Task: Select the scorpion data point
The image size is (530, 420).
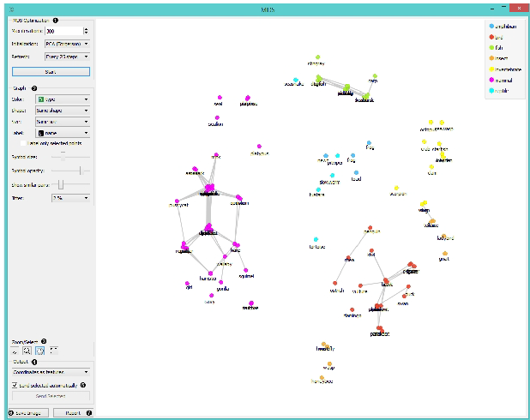Action: (396, 188)
